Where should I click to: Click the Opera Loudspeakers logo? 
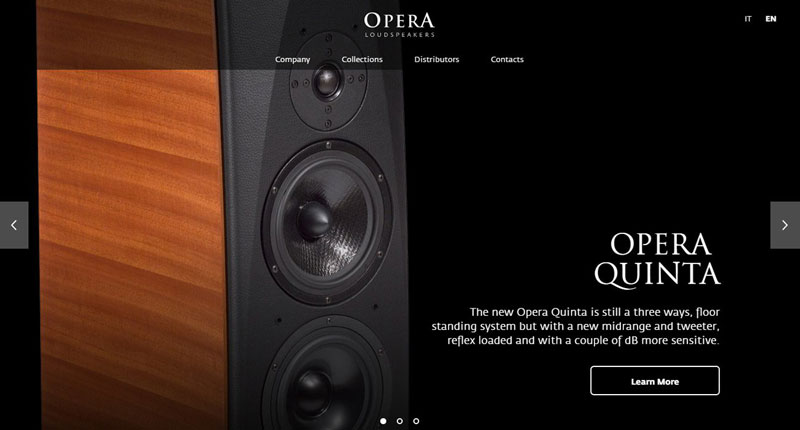point(399,24)
